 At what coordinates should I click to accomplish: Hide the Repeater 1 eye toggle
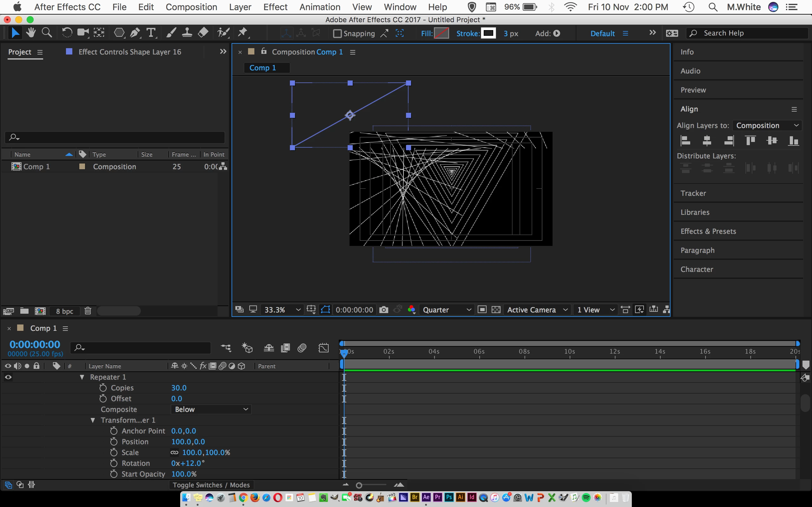8,377
